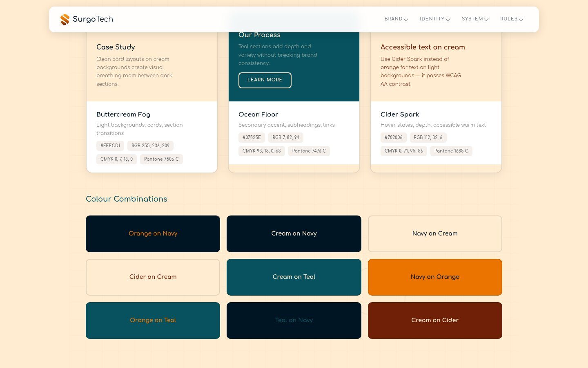The height and width of the screenshot is (368, 588).
Task: Click the SurgoTech logo icon
Action: coord(65,19)
